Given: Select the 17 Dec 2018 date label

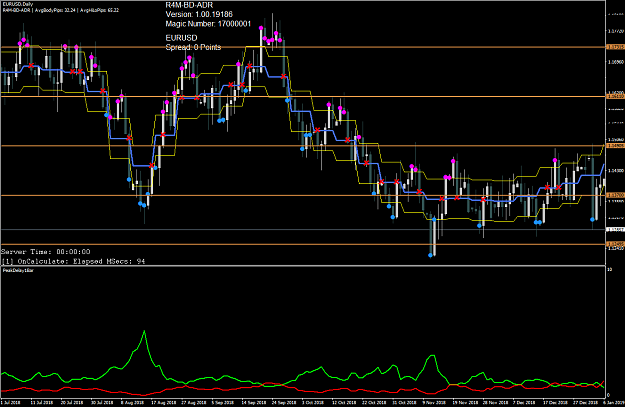Looking at the screenshot, I should (555, 403).
